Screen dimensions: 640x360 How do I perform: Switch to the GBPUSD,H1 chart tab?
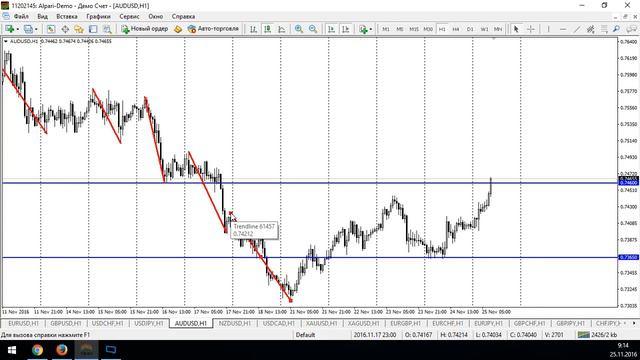pyautogui.click(x=66, y=323)
